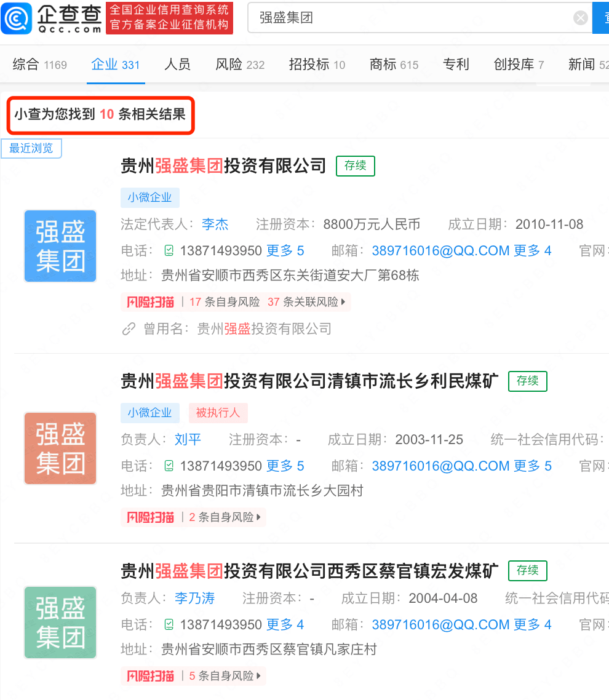Click 更多 4 emails in 宏发煤矿 row

click(533, 624)
